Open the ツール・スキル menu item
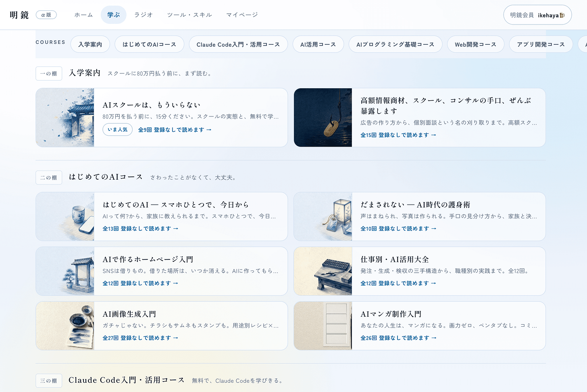Image resolution: width=587 pixels, height=392 pixels. [x=189, y=15]
